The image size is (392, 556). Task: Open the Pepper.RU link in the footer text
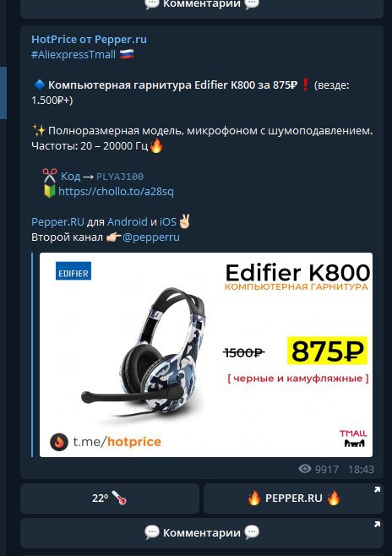point(57,222)
